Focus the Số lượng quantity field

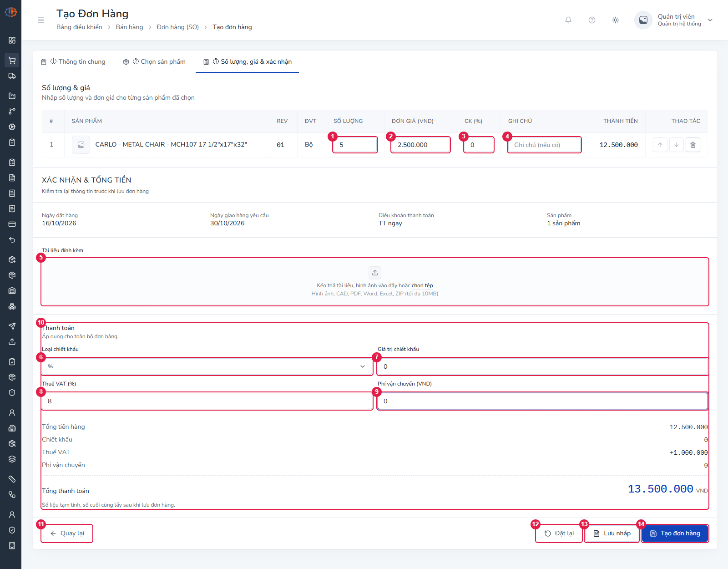tap(355, 145)
